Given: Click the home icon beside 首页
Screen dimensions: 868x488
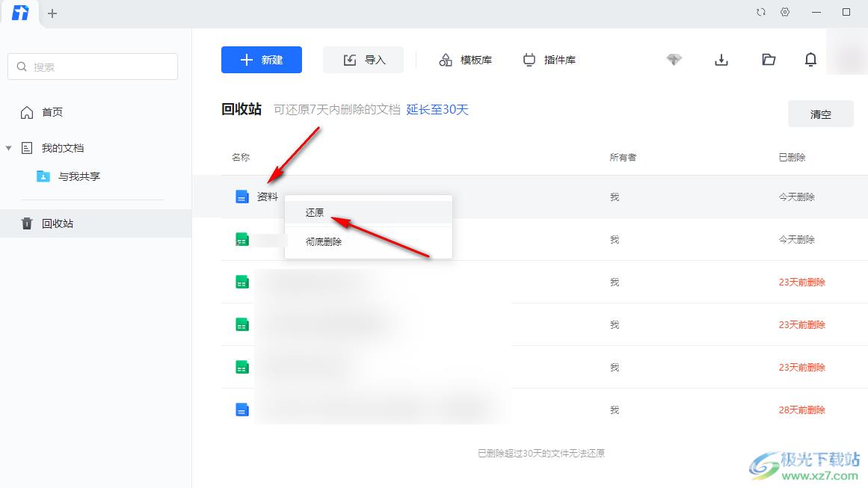Looking at the screenshot, I should click(x=27, y=112).
